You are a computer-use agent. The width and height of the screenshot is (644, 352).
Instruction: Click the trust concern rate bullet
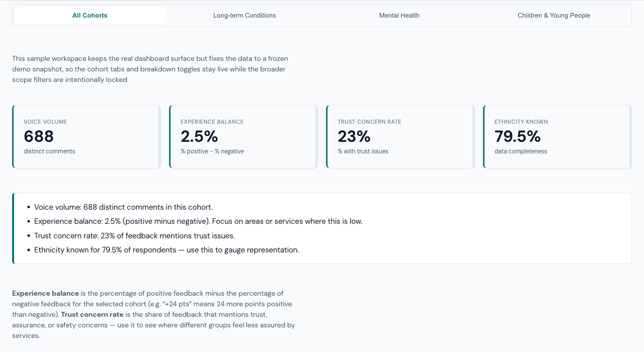pos(134,235)
